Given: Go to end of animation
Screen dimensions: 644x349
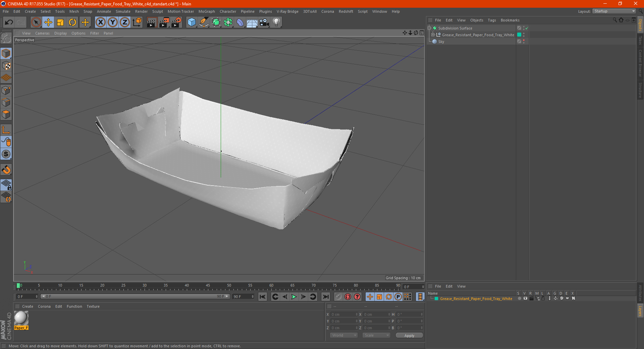Looking at the screenshot, I should [325, 297].
